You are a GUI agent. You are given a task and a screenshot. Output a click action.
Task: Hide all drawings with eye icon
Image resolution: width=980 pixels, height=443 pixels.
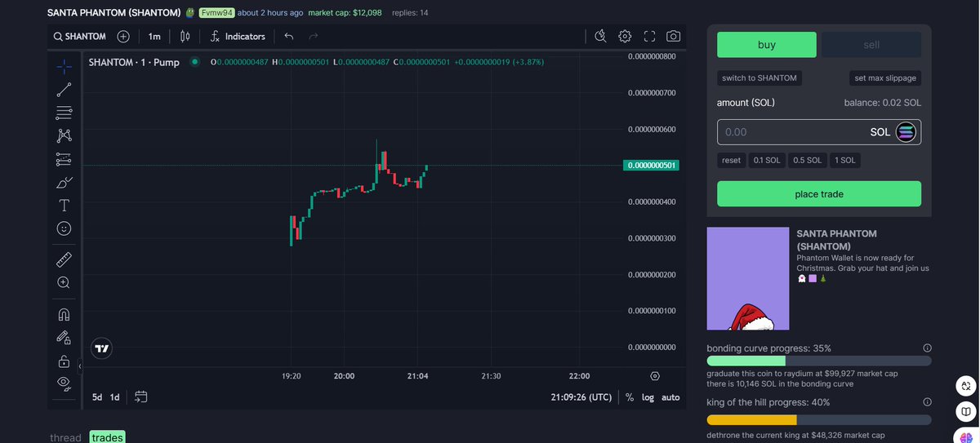coord(64,383)
